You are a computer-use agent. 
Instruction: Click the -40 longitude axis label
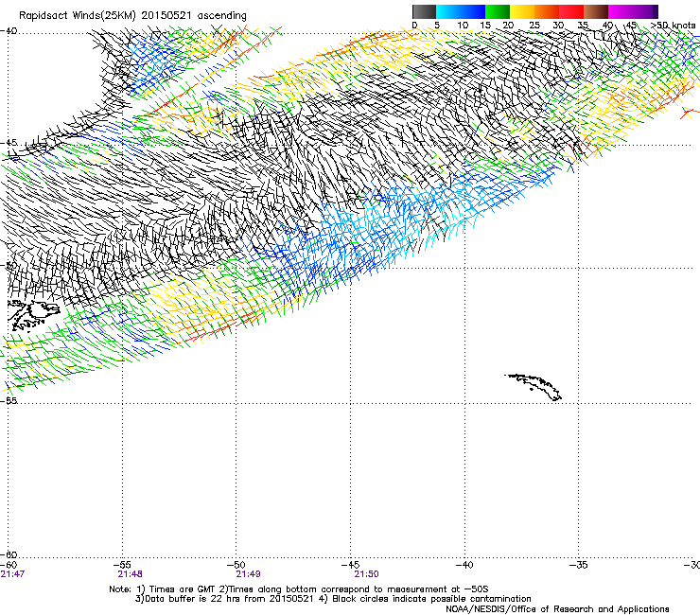(464, 565)
